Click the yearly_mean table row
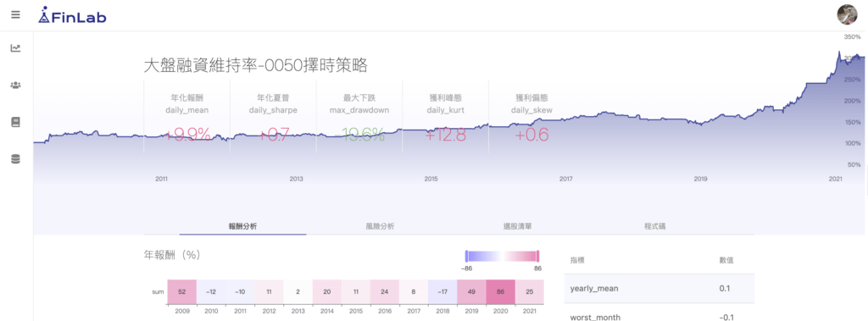The width and height of the screenshot is (868, 321). pos(659,288)
